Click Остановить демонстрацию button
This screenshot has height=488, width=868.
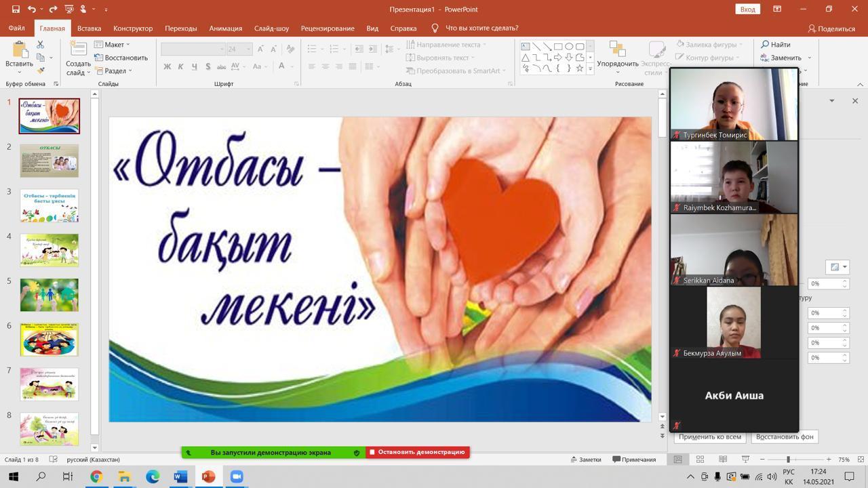417,452
